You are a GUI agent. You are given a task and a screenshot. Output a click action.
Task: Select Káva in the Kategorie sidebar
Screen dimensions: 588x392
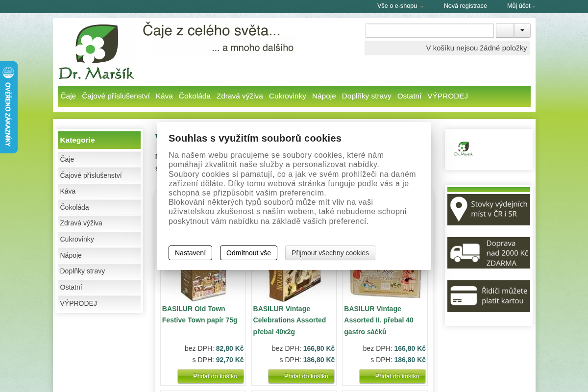click(x=99, y=191)
